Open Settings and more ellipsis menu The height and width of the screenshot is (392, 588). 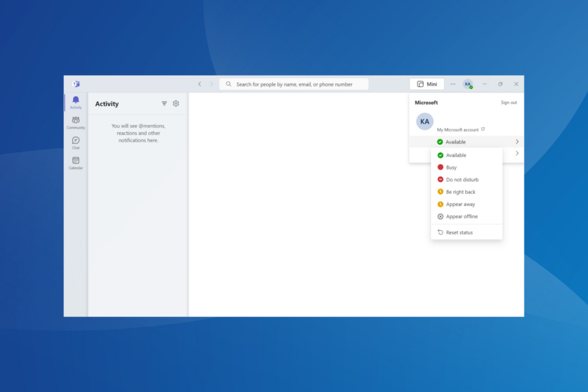coord(453,84)
